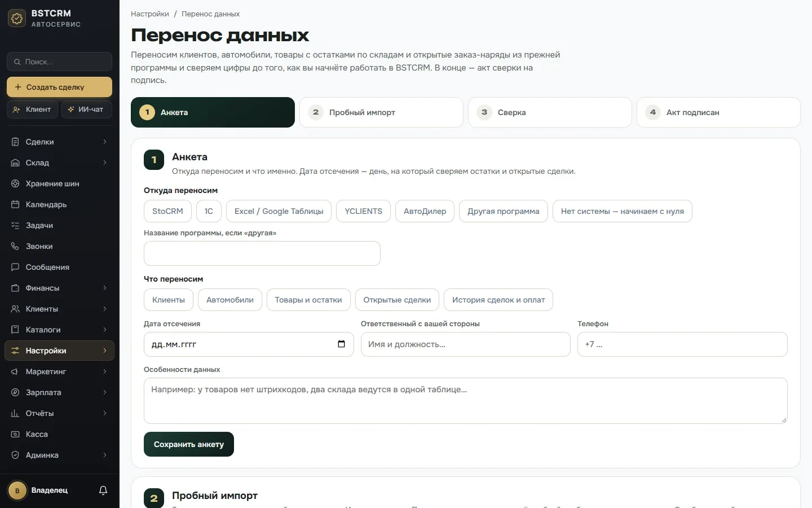Click the Особенности данных text area
This screenshot has width=812, height=508.
pyautogui.click(x=466, y=401)
